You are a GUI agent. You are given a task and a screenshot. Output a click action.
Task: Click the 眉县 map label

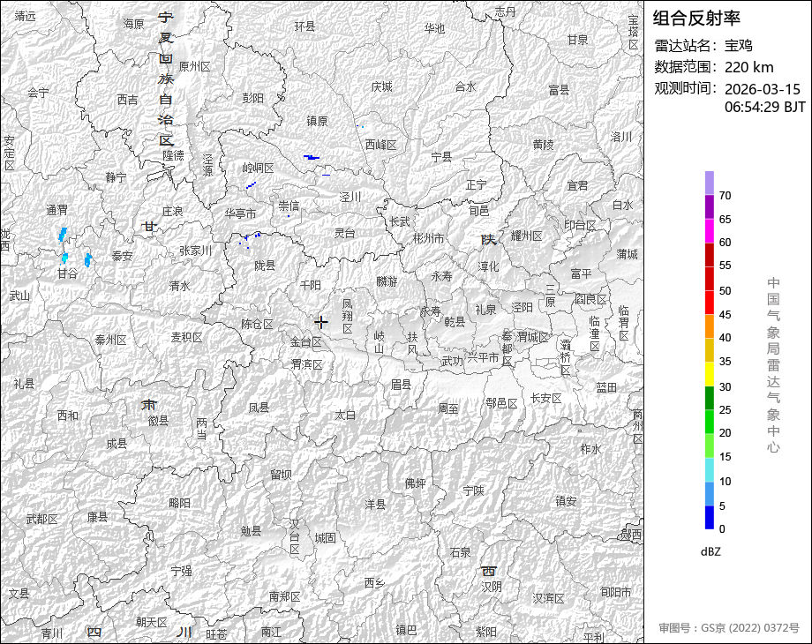click(x=401, y=384)
